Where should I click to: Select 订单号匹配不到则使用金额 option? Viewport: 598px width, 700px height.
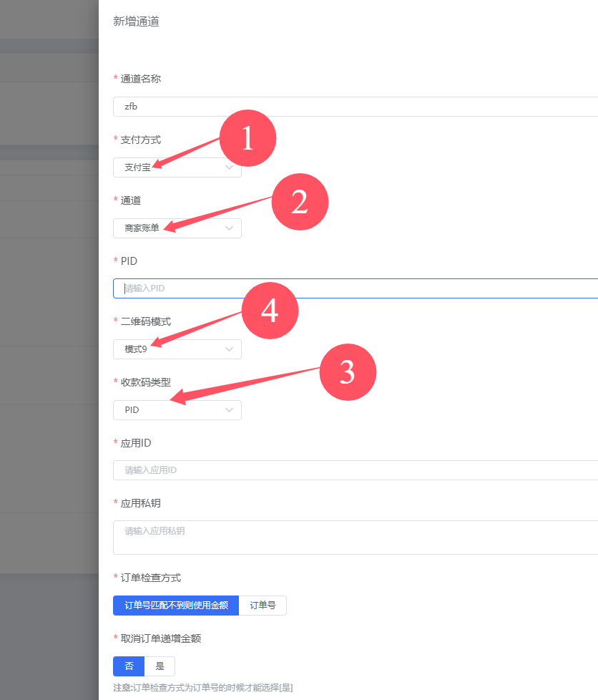click(x=176, y=606)
